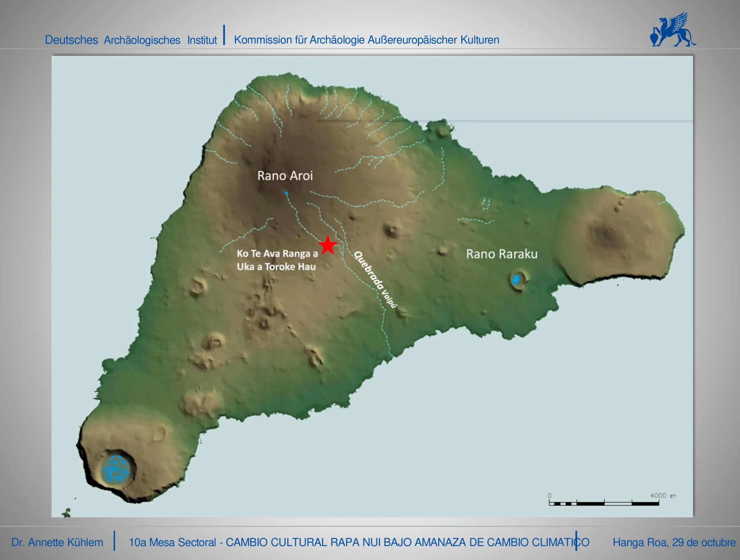Click the blue lake in Rano Raraku crater
740x560 pixels.
pos(516,279)
